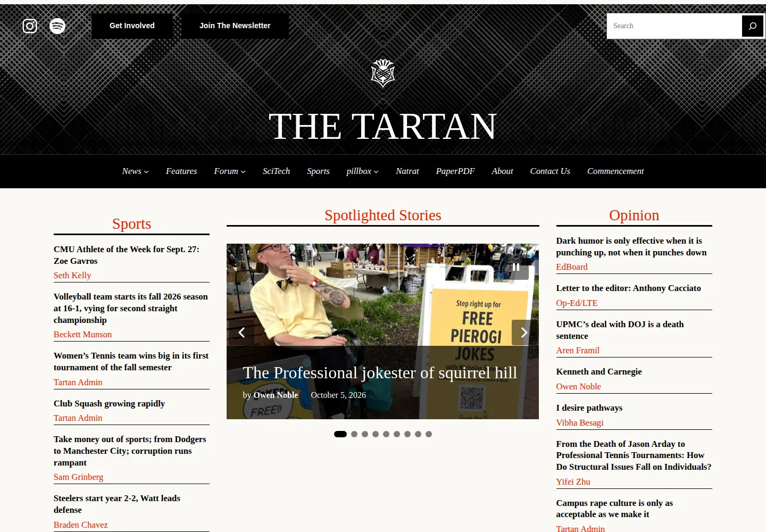The height and width of the screenshot is (532, 766).
Task: Open the Contact Us page
Action: pos(550,171)
